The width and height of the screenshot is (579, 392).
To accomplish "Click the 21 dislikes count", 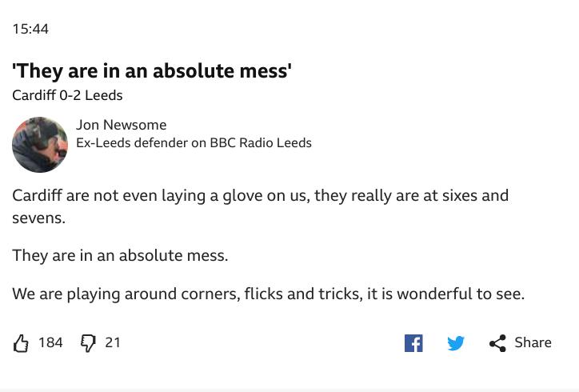I will click(x=113, y=342).
